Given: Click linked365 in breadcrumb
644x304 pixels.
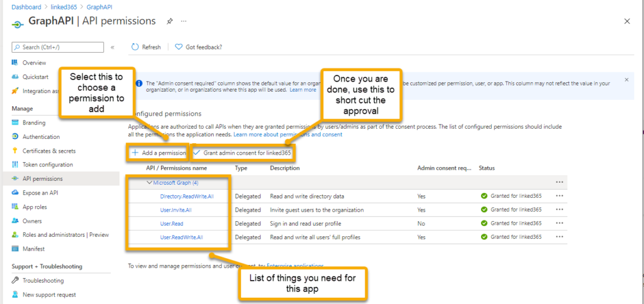Looking at the screenshot, I should [62, 7].
